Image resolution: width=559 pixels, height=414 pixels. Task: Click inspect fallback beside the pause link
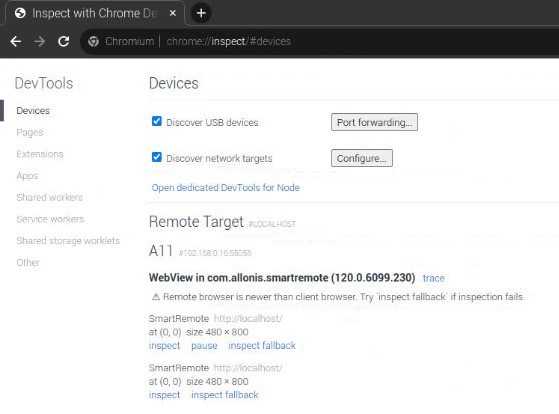(262, 346)
